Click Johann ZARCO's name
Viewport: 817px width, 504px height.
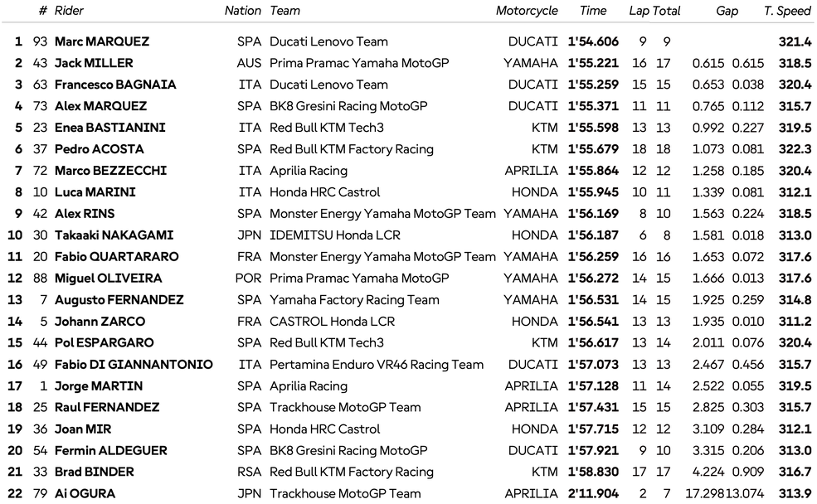pos(100,322)
